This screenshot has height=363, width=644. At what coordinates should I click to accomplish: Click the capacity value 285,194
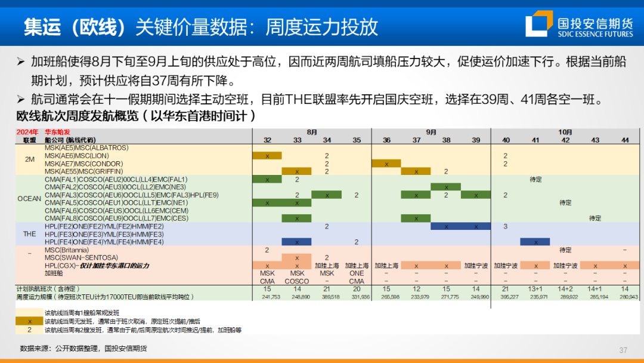599,297
